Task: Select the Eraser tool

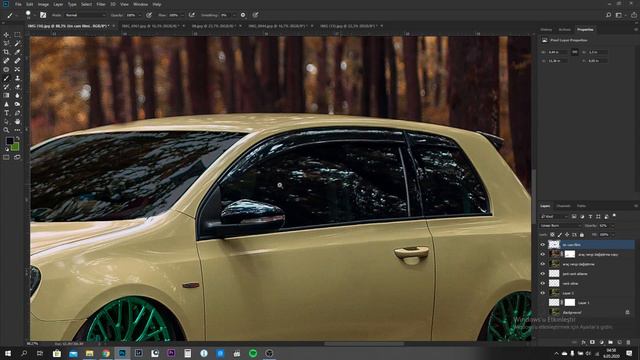Action: click(x=17, y=87)
